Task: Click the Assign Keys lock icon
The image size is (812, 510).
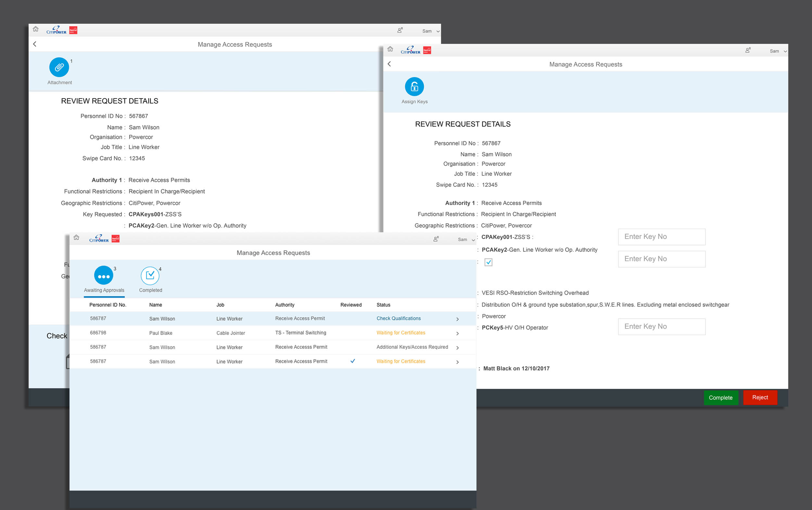Action: click(x=414, y=87)
